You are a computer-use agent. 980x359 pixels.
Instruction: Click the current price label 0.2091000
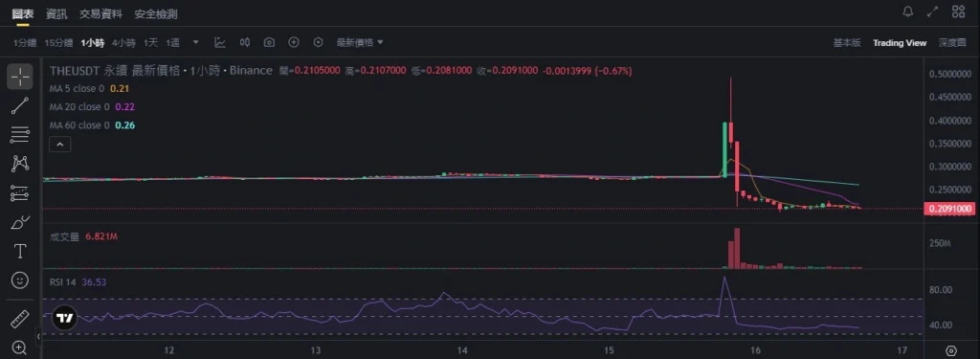(x=950, y=209)
